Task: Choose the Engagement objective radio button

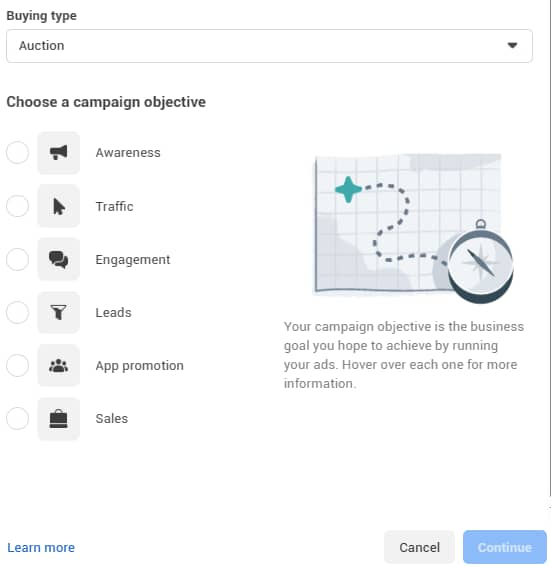Action: point(17,259)
